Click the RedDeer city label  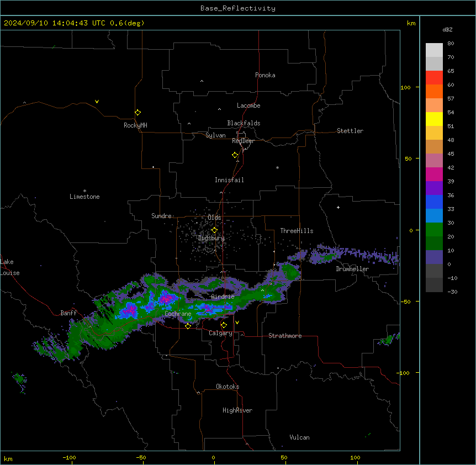pos(243,141)
